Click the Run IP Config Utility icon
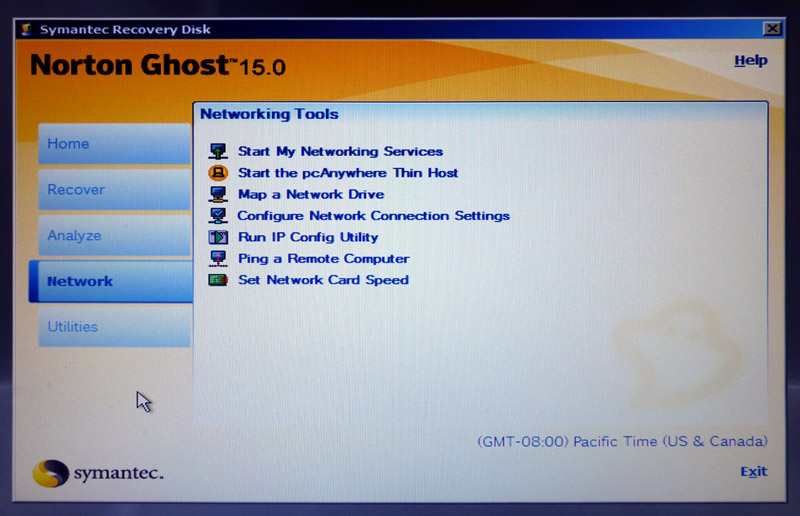This screenshot has width=800, height=516. point(218,237)
